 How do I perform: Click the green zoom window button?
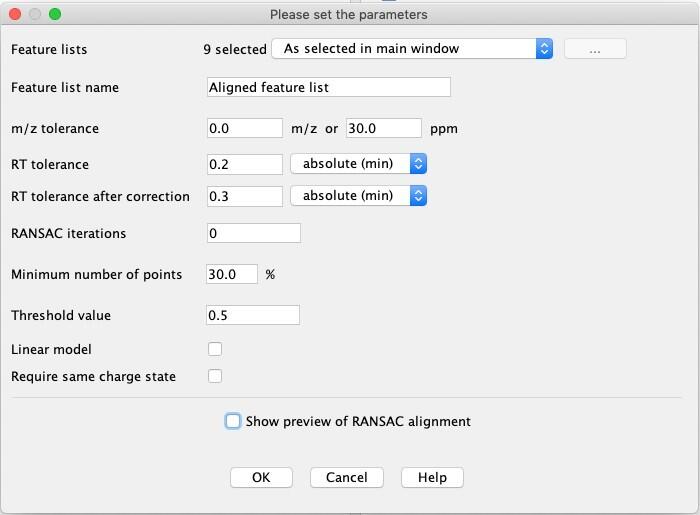pyautogui.click(x=54, y=14)
